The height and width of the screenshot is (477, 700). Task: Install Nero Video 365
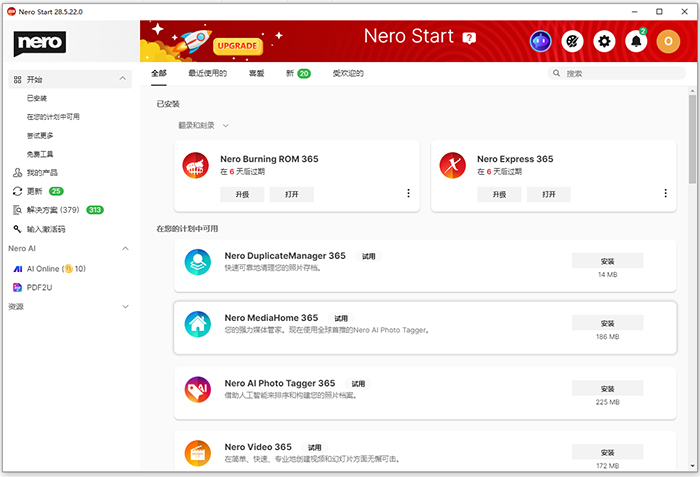pyautogui.click(x=608, y=452)
